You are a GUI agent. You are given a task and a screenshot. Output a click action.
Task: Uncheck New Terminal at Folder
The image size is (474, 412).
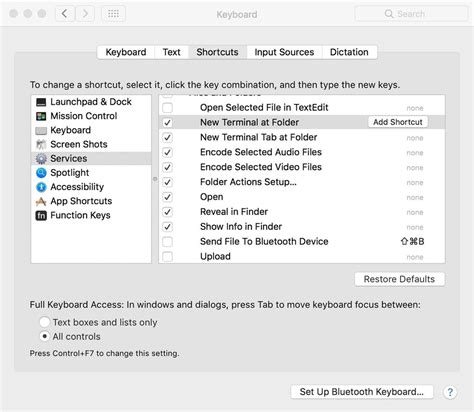click(167, 122)
